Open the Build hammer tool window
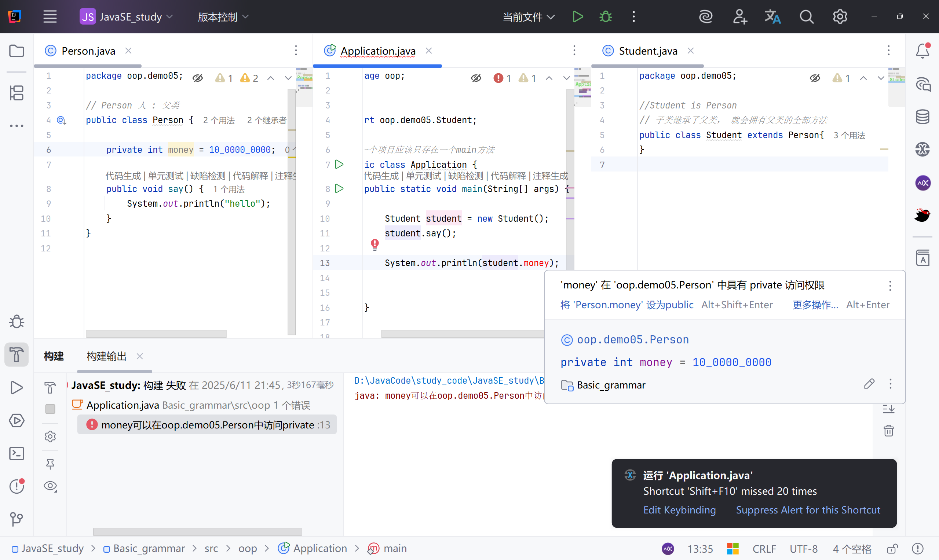 click(17, 354)
